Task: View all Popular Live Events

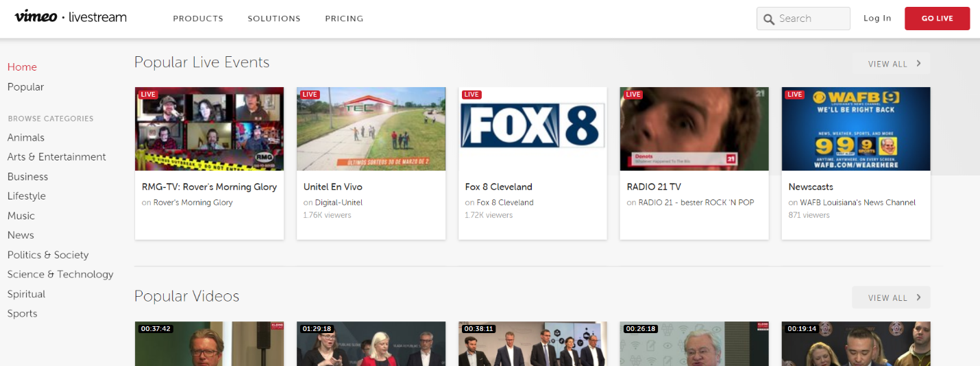Action: pyautogui.click(x=891, y=64)
